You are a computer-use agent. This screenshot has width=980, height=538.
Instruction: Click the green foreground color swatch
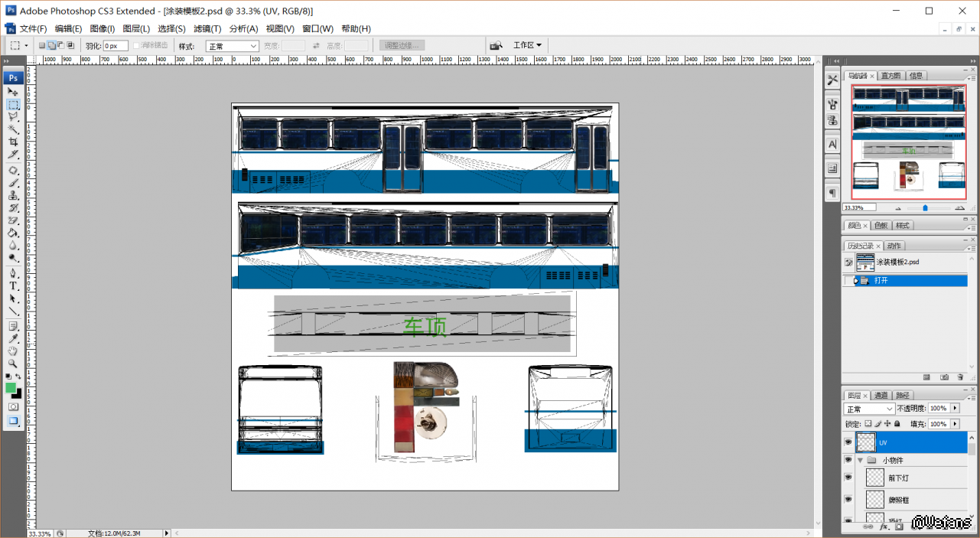click(11, 387)
